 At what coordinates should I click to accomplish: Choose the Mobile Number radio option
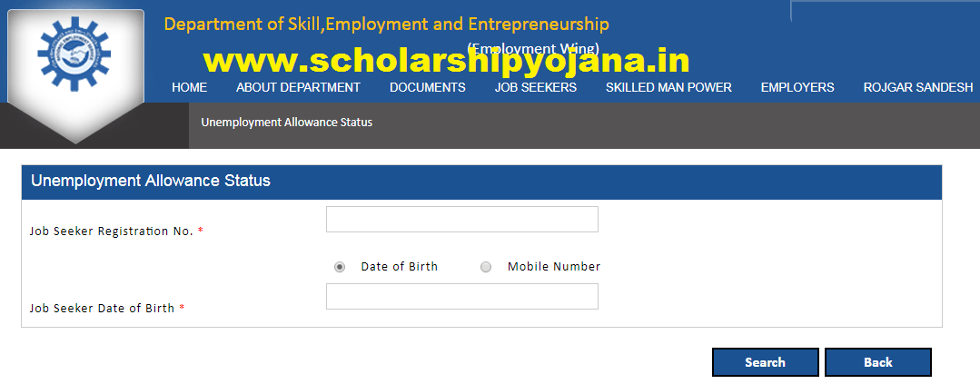tap(486, 267)
